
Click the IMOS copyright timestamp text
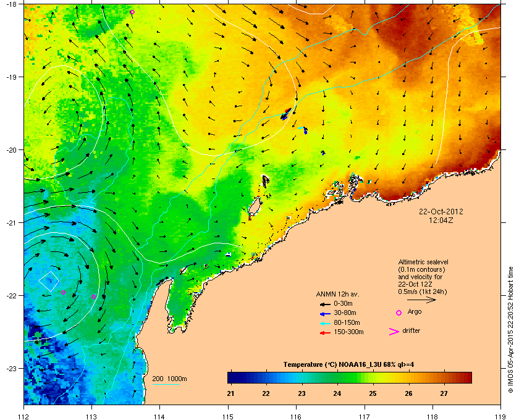click(510, 330)
